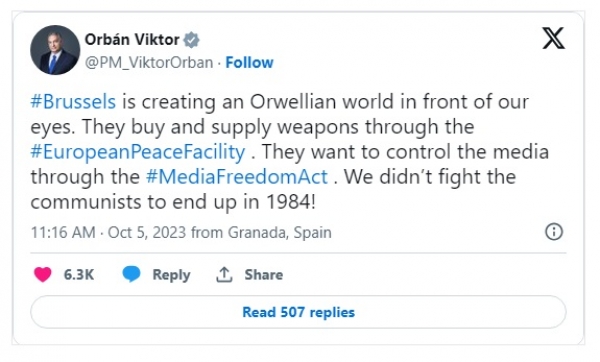Click the share upload arrow icon
Viewport: 600px width, 362px height.
pos(224,274)
